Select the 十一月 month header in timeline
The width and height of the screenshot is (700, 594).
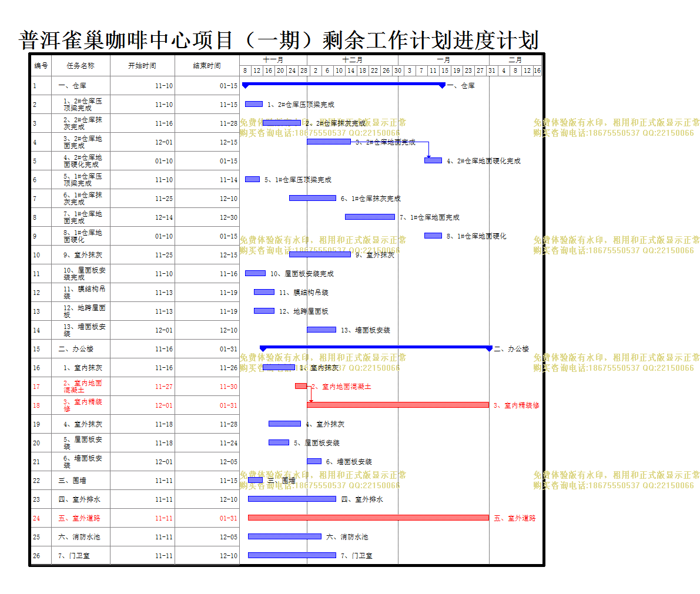(x=273, y=60)
